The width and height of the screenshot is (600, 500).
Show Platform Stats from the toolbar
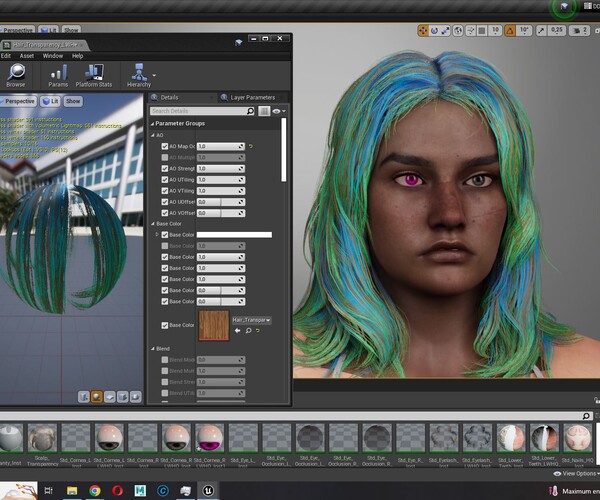pyautogui.click(x=94, y=75)
